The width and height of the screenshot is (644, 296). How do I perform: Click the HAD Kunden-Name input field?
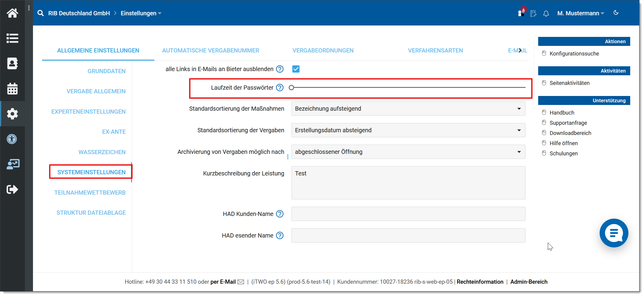408,214
